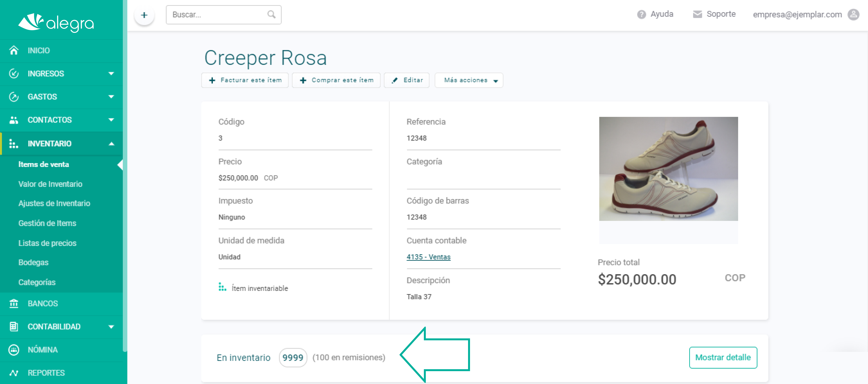Click the Referencia label
This screenshot has width=868, height=384.
426,122
